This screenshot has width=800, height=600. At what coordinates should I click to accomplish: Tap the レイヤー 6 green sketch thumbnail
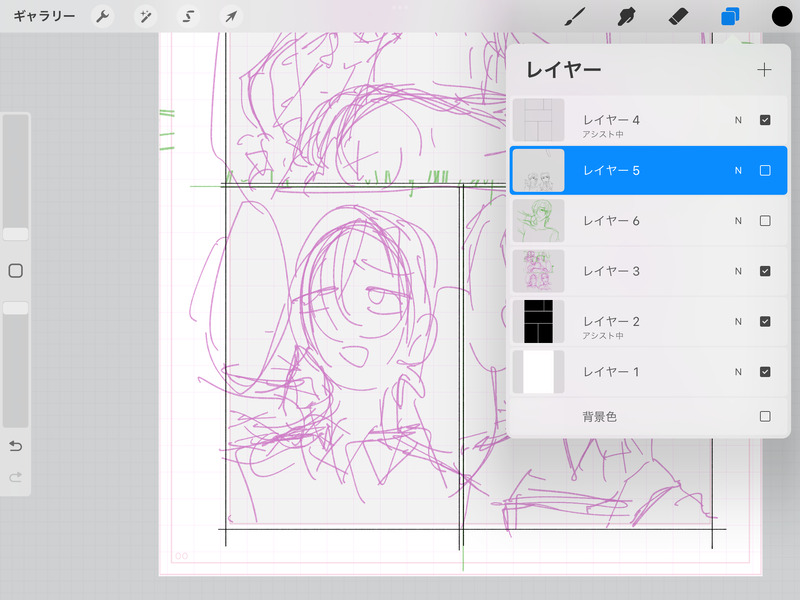click(x=538, y=220)
